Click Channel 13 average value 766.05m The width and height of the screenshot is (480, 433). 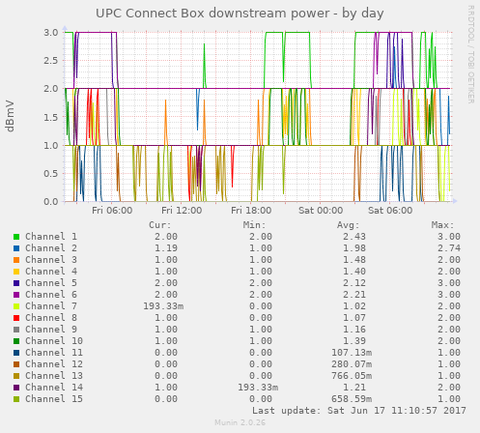click(352, 376)
